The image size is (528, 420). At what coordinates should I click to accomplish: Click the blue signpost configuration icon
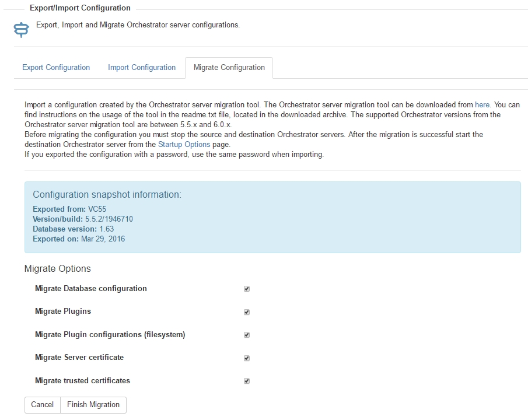tap(21, 30)
